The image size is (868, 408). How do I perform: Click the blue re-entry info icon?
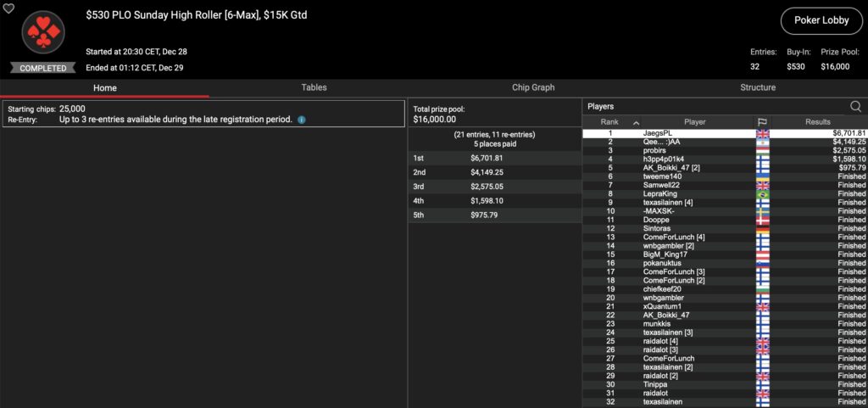click(302, 120)
